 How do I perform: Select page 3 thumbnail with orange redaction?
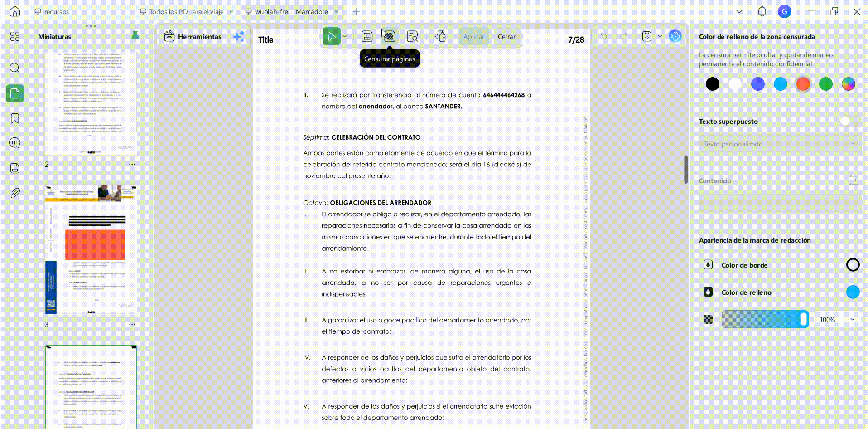[x=91, y=250]
